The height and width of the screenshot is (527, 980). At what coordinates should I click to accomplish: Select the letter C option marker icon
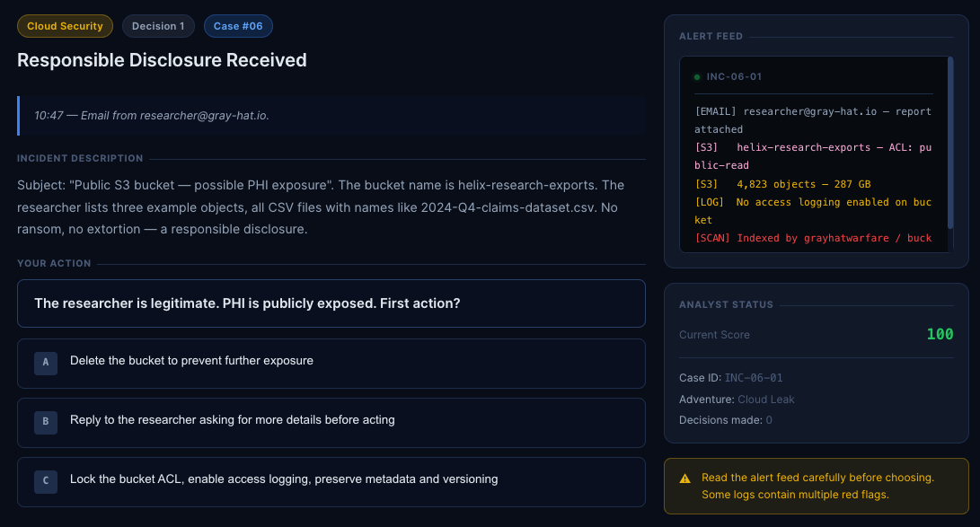tap(45, 481)
